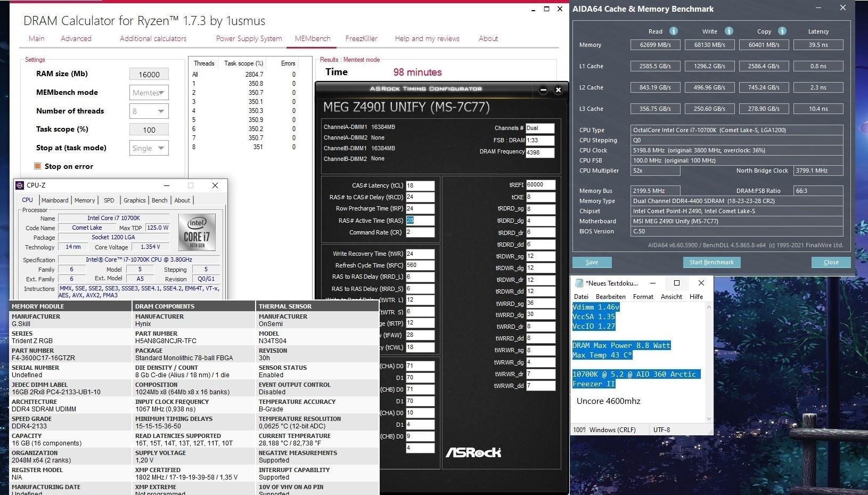Click the MEMORY MODULE column header

pyautogui.click(x=71, y=306)
